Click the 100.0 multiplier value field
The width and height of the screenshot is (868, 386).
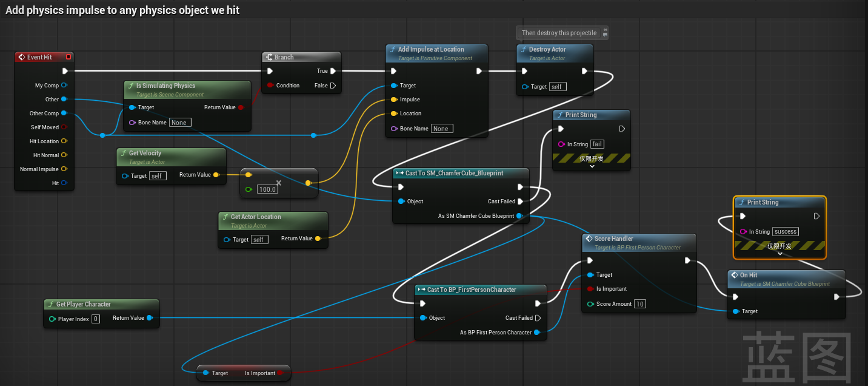267,189
